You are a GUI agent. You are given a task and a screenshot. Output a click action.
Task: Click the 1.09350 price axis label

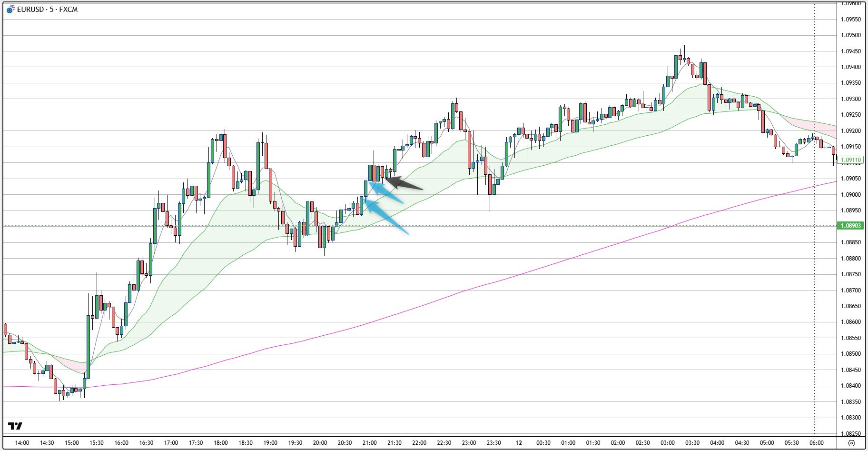tap(851, 83)
